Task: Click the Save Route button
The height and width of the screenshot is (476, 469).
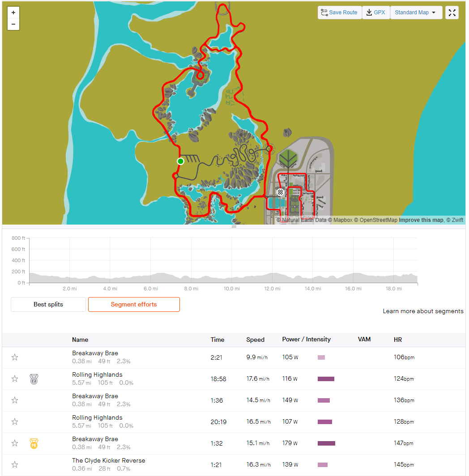Action: click(x=340, y=13)
